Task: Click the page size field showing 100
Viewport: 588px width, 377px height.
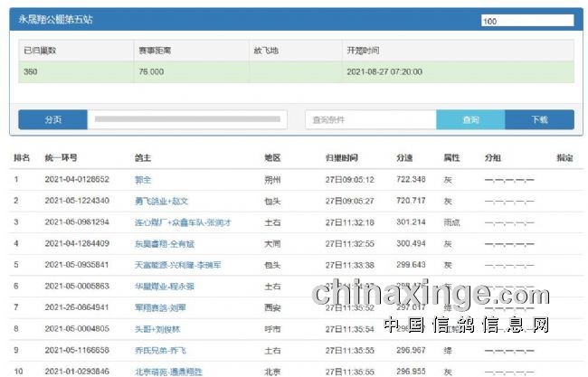Action: [526, 21]
